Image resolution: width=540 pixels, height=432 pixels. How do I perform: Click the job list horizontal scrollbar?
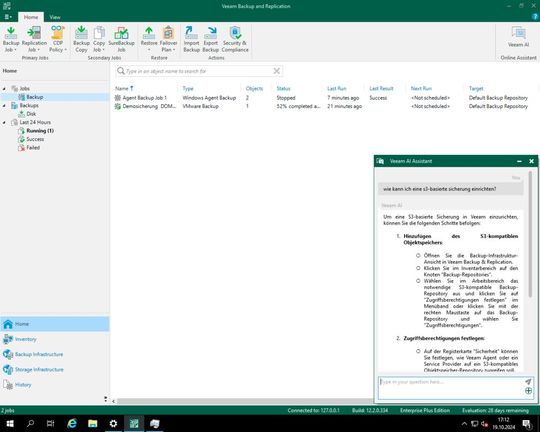coord(245,401)
